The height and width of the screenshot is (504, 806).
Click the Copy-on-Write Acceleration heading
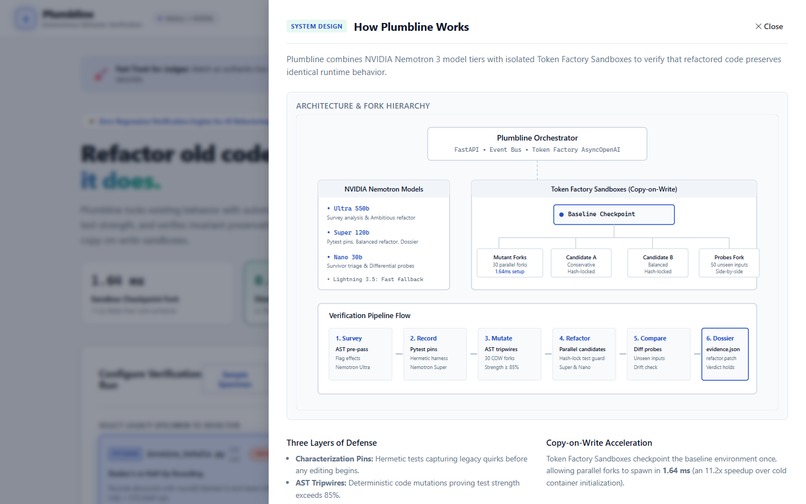click(x=599, y=443)
